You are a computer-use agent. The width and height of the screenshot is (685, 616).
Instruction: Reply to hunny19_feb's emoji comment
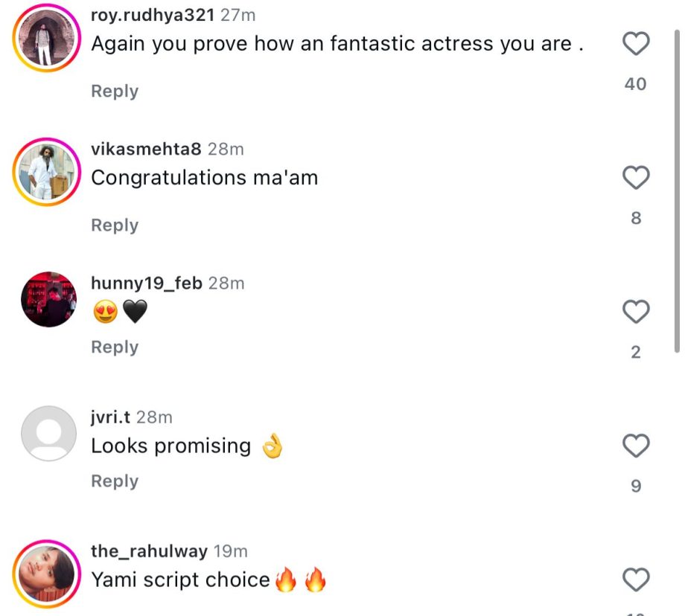(115, 347)
